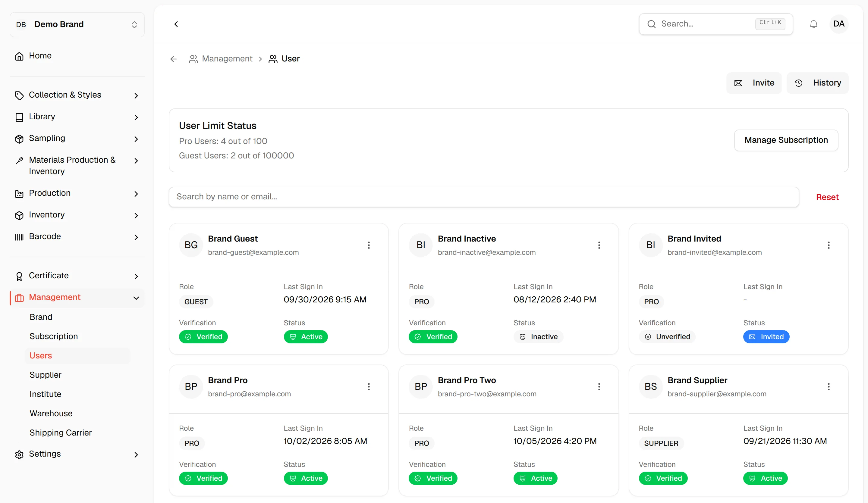This screenshot has width=868, height=503.
Task: Click the Unverified verification badge
Action: [667, 336]
